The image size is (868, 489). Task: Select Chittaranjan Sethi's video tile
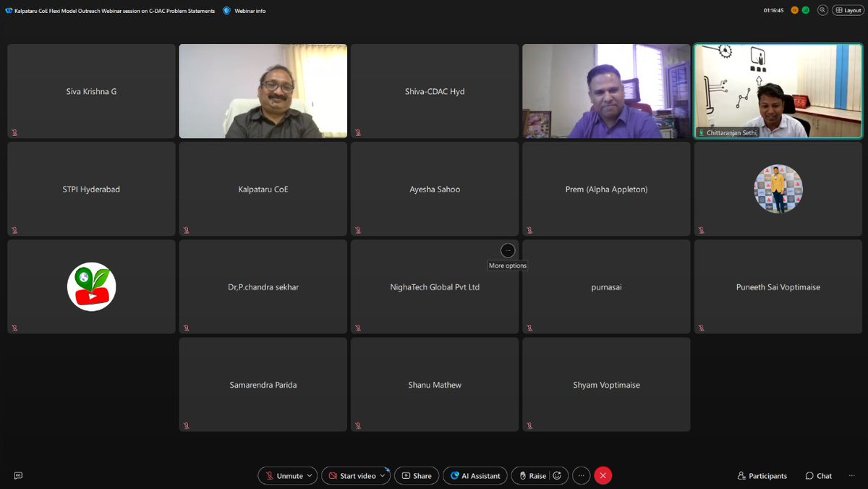(778, 90)
